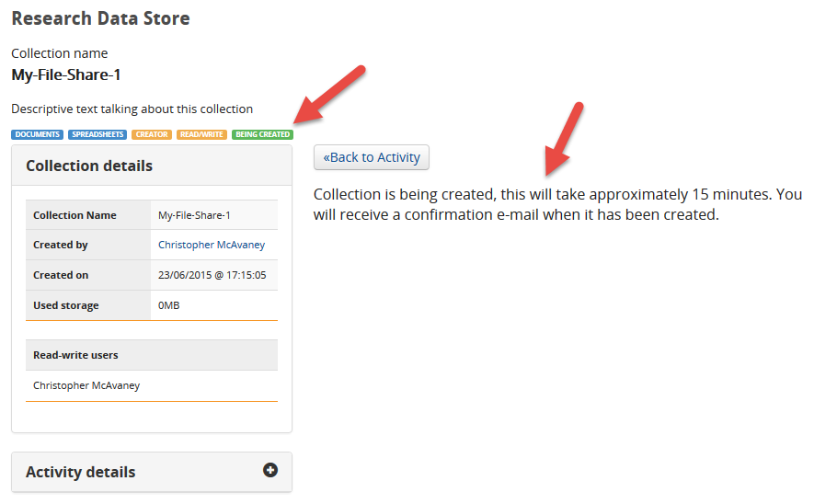Open Christopher McAvaney creator link
The width and height of the screenshot is (814, 504).
(x=212, y=245)
